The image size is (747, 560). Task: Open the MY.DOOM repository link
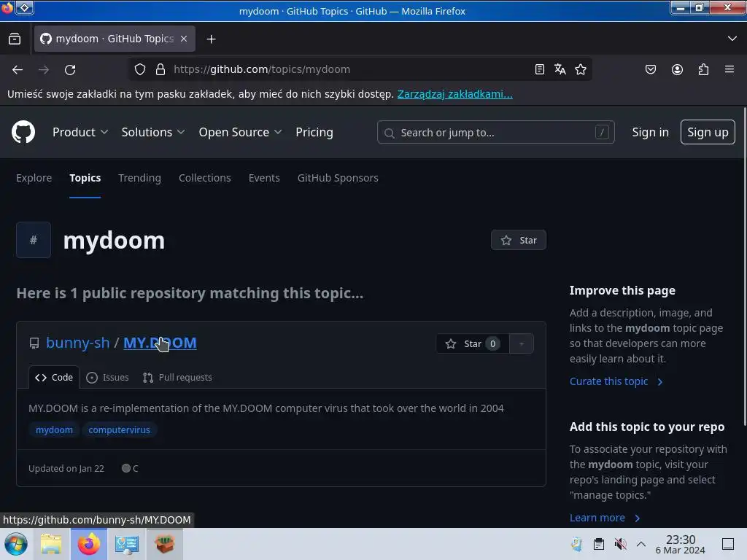(x=160, y=343)
